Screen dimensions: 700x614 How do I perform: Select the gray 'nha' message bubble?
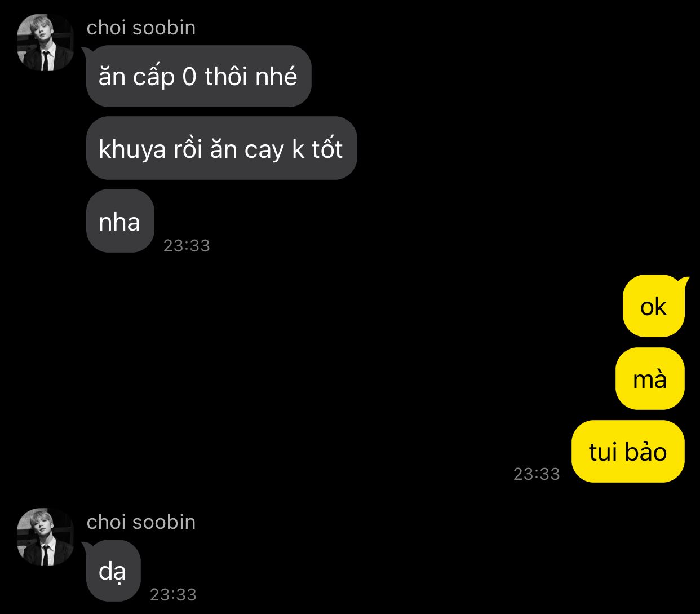120,221
